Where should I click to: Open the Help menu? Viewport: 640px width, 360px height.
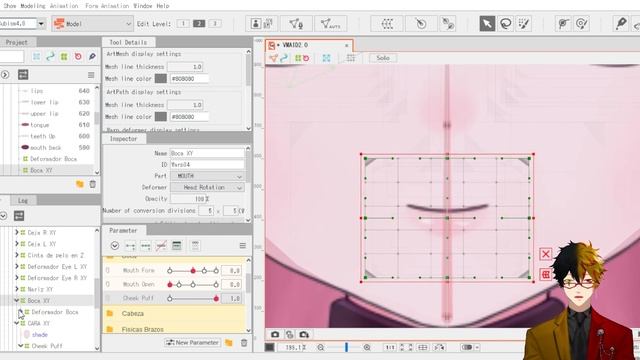[x=162, y=6]
